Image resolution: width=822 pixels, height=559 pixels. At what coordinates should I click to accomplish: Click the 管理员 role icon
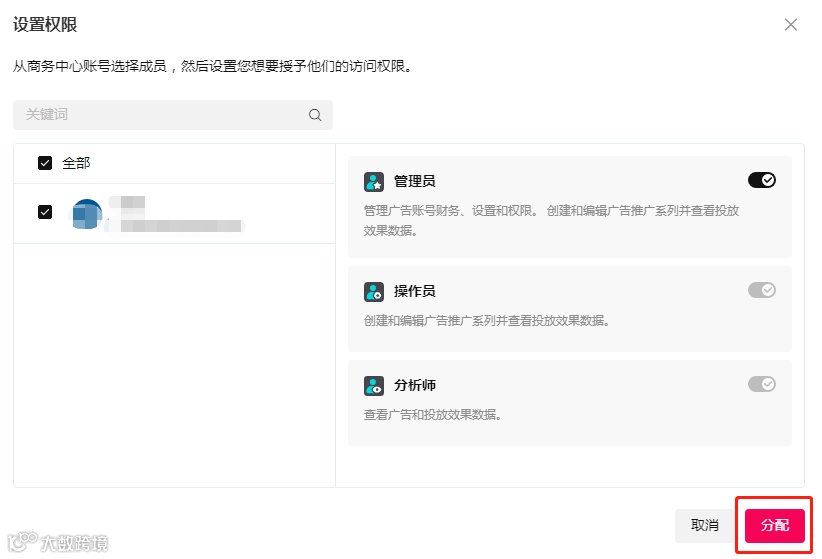tap(374, 182)
